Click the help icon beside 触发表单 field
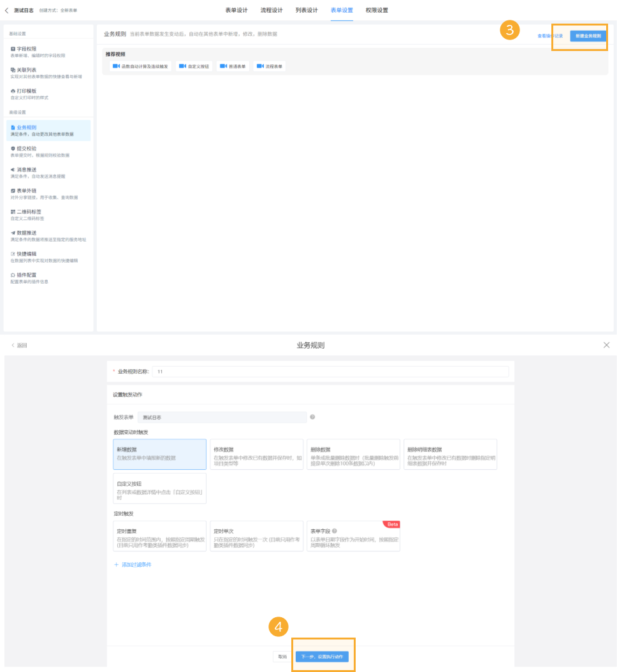The height and width of the screenshot is (672, 617). (312, 417)
